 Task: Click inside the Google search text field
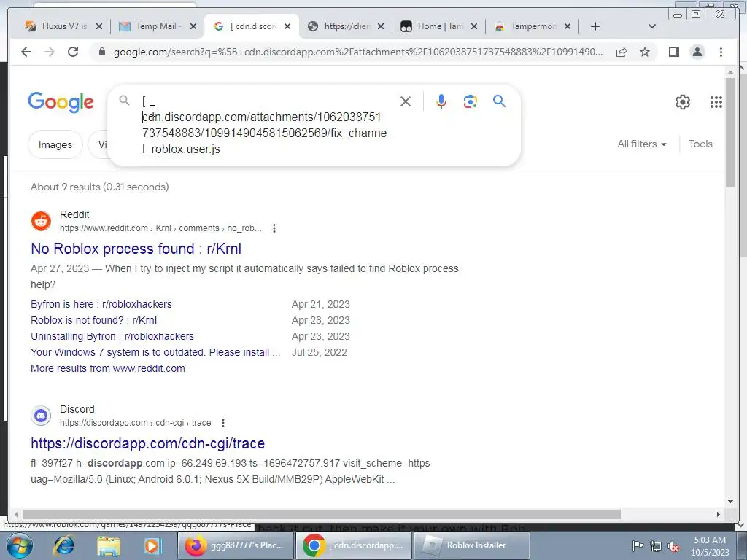264,125
